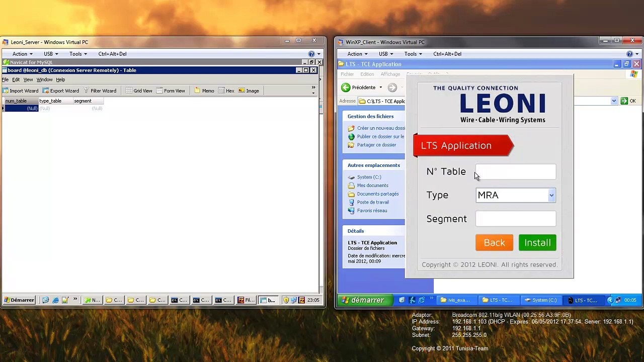Click help icon in Leoni_Server window
Image resolution: width=644 pixels, height=362 pixels.
tap(312, 54)
